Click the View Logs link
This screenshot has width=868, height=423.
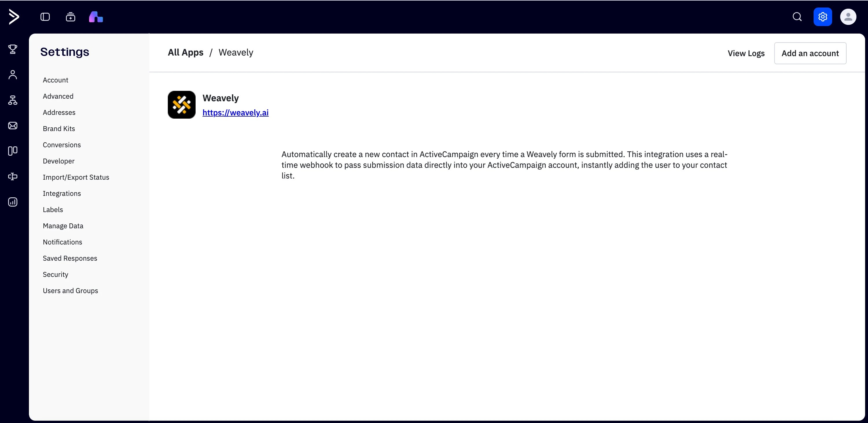point(746,53)
